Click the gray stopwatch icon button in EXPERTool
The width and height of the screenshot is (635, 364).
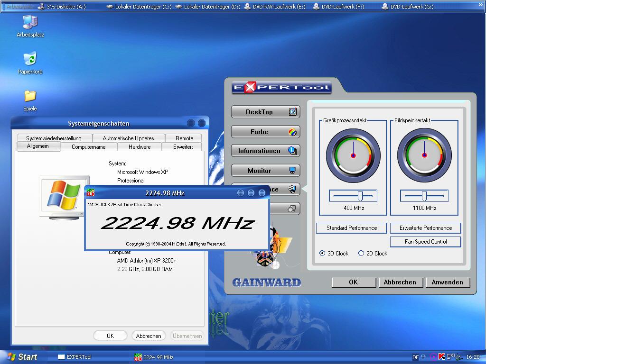tap(292, 208)
